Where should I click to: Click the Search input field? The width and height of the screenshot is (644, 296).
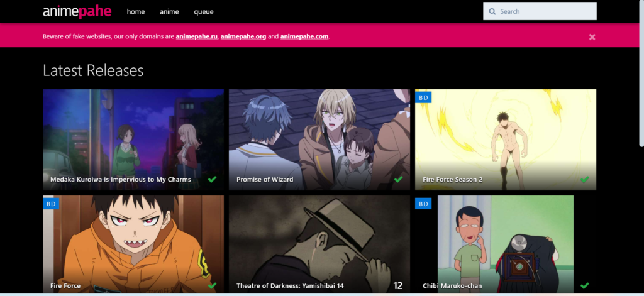tap(540, 11)
